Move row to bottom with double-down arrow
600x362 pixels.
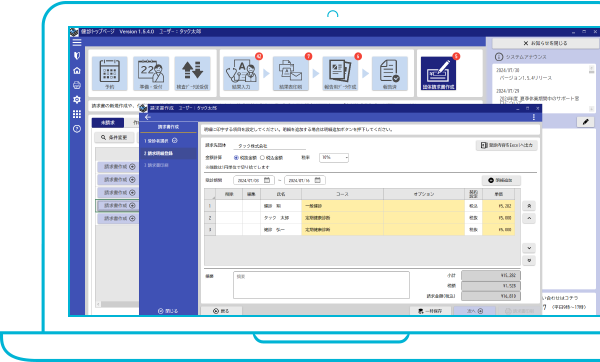pyautogui.click(x=529, y=261)
